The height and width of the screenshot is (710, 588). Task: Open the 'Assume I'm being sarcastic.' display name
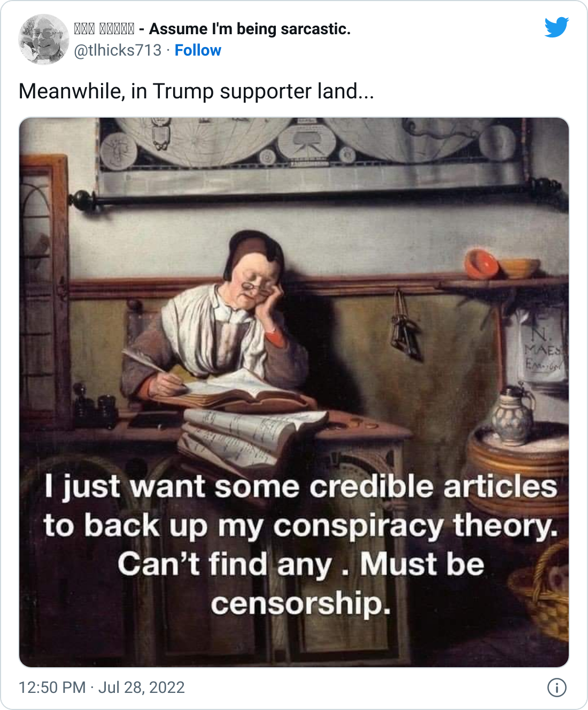coord(212,29)
